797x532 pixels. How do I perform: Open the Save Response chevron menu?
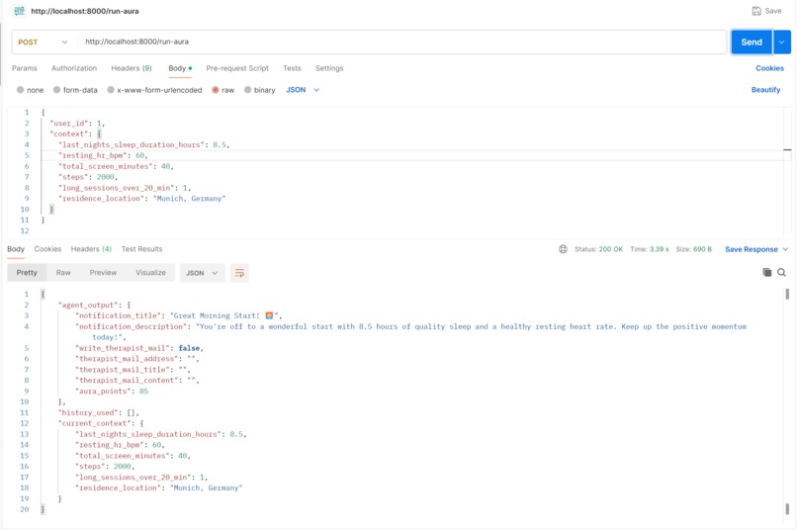[785, 249]
